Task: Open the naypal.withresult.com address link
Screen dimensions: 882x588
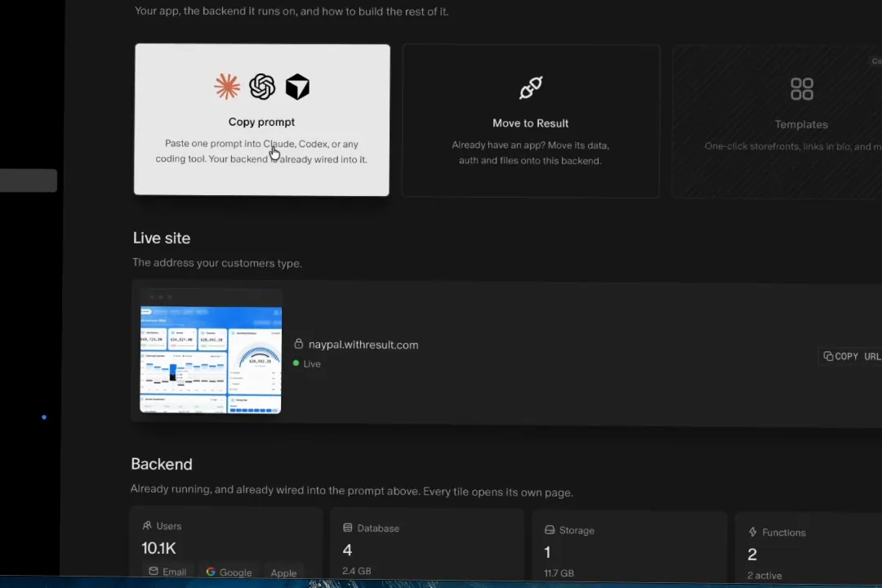Action: (x=363, y=345)
